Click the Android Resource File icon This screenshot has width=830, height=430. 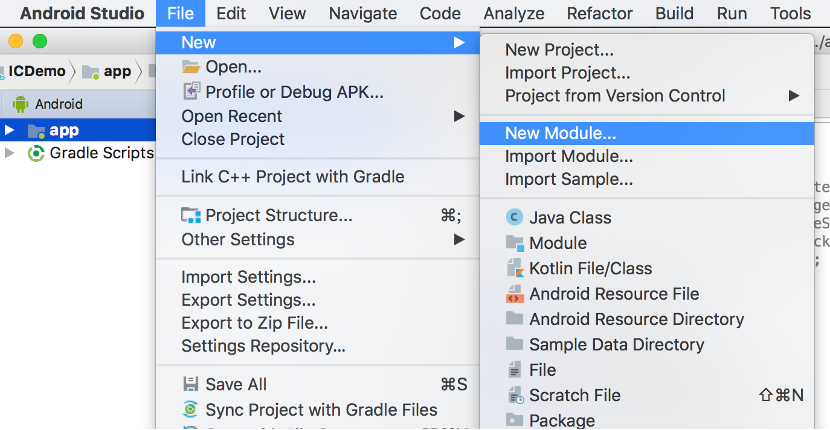click(x=515, y=294)
